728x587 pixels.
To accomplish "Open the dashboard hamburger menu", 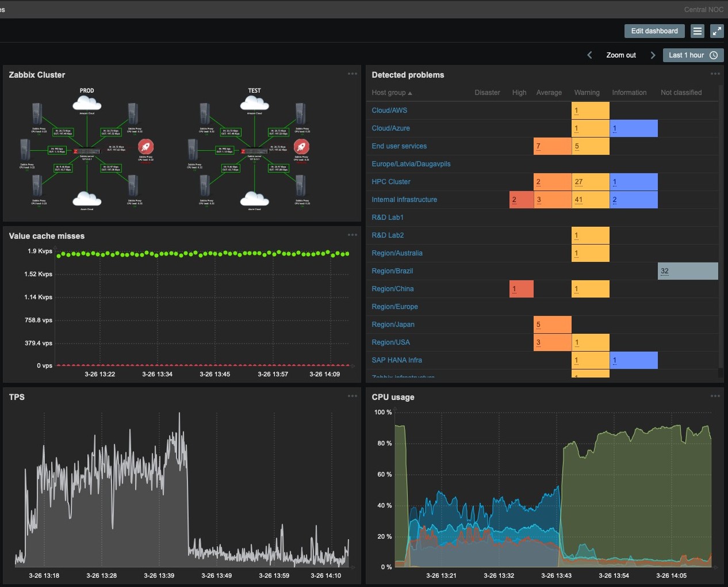I will click(x=697, y=31).
